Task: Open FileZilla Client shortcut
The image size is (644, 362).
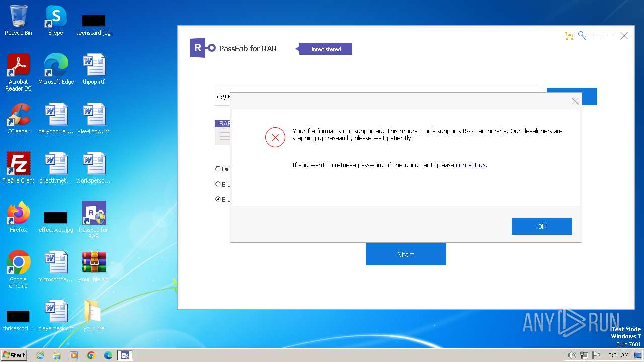Action: [x=18, y=168]
